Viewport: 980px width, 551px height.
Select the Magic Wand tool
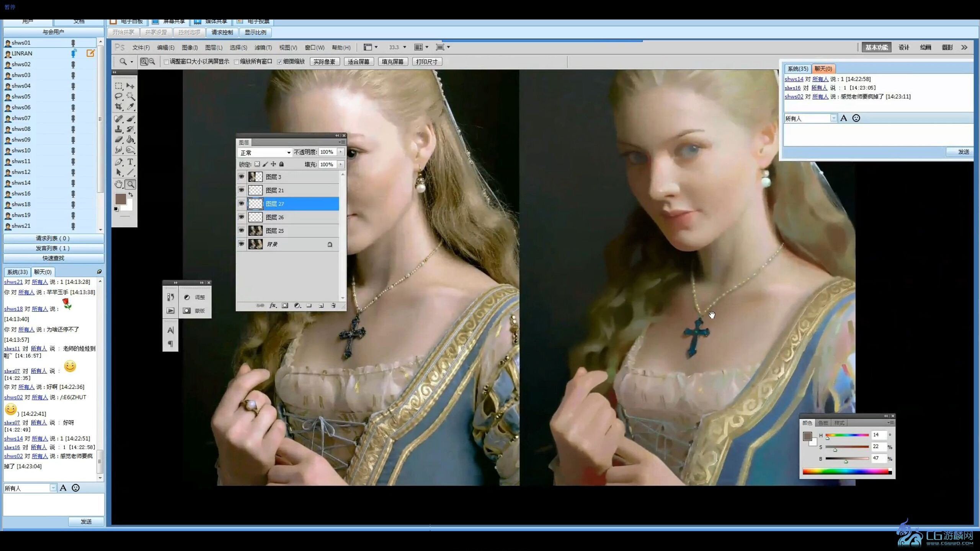click(131, 96)
